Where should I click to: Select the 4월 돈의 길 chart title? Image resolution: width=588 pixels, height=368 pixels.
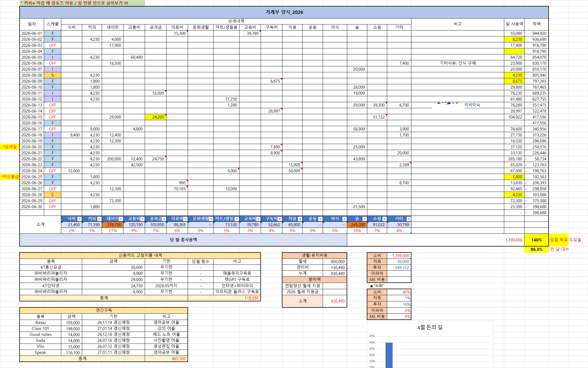[430, 327]
